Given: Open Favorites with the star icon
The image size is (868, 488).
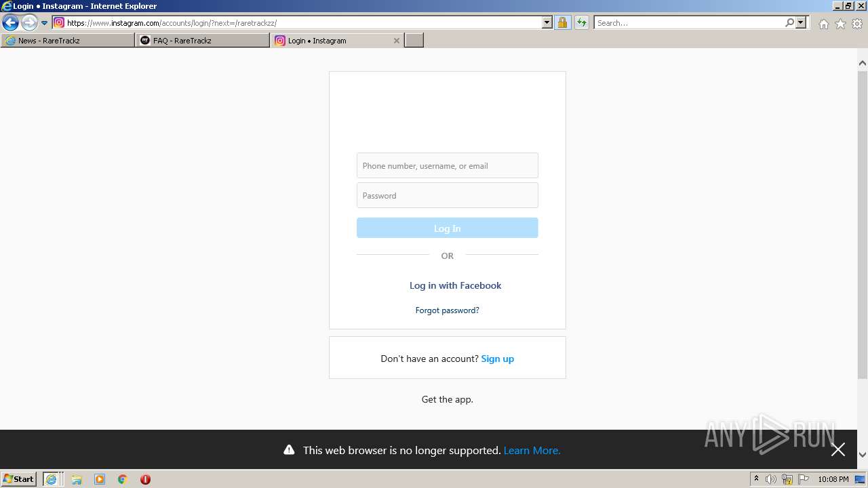Looking at the screenshot, I should tap(840, 24).
